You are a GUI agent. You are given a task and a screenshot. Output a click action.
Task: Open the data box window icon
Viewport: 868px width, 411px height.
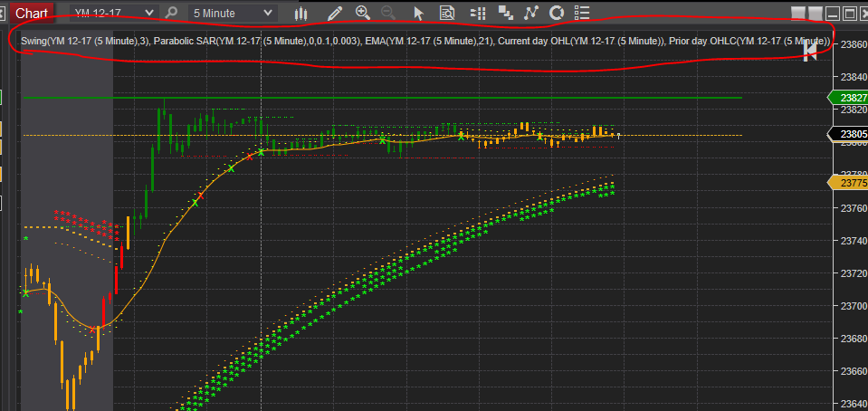click(x=447, y=14)
